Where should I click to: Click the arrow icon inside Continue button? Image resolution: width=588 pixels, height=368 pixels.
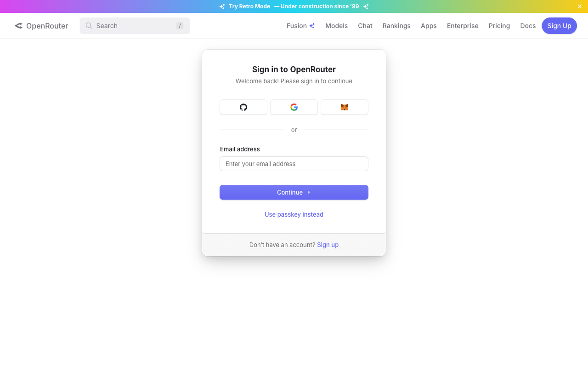pos(308,192)
